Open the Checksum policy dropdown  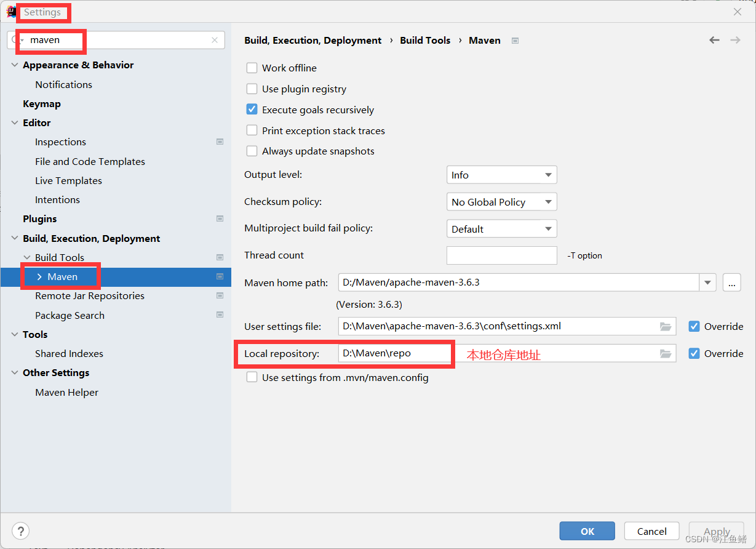pos(501,202)
